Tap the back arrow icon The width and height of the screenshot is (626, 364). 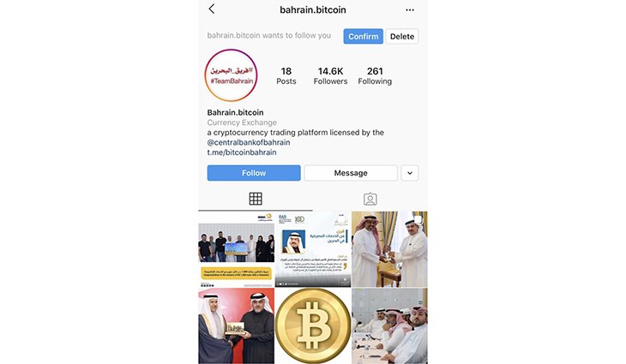point(212,9)
